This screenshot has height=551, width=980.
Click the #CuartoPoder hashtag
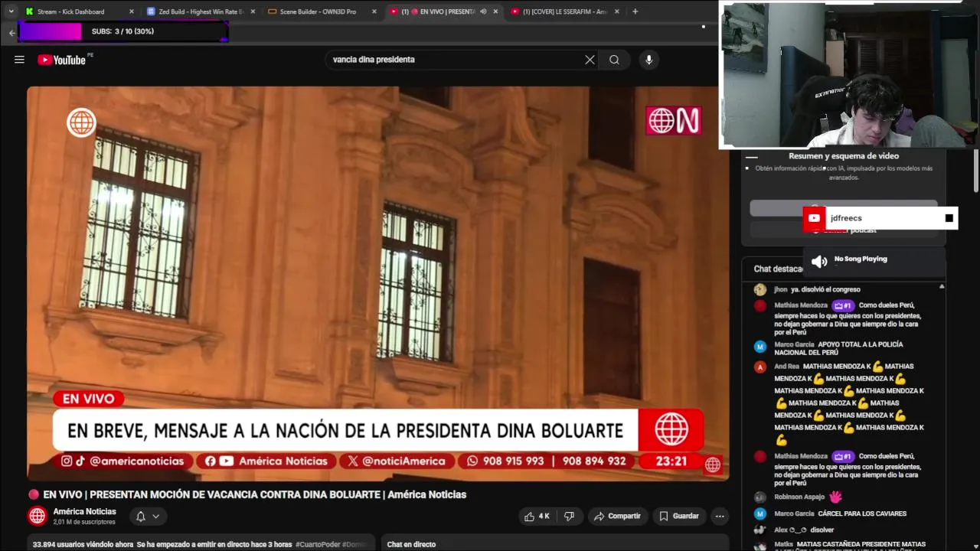click(x=317, y=544)
